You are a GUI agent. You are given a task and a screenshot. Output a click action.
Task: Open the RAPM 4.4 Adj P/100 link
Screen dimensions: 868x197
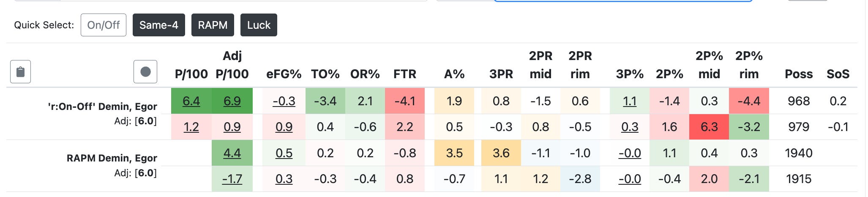(232, 153)
